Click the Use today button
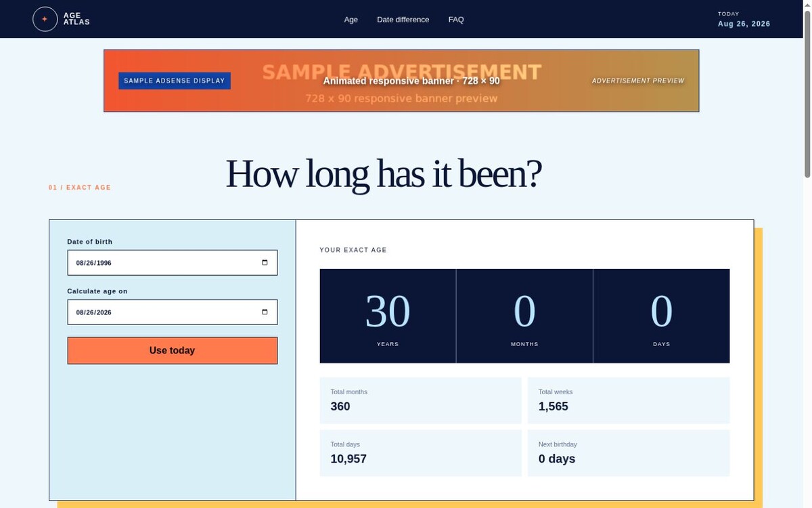This screenshot has width=812, height=508. (173, 351)
